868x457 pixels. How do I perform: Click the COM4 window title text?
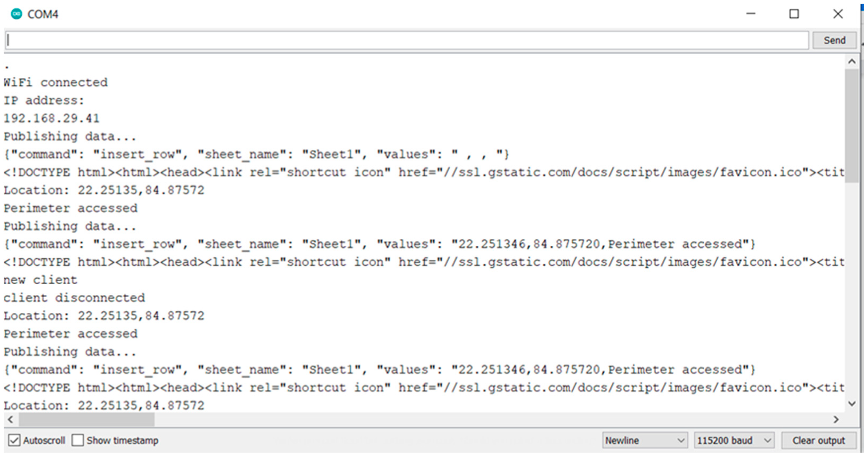43,14
